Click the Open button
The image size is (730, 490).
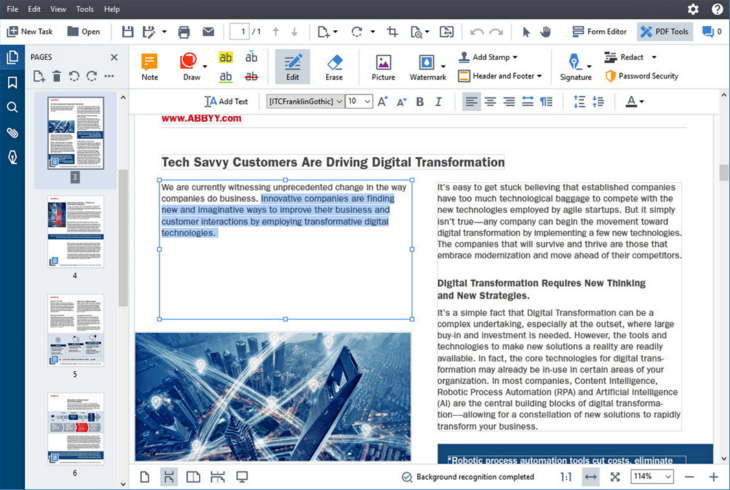[x=84, y=32]
